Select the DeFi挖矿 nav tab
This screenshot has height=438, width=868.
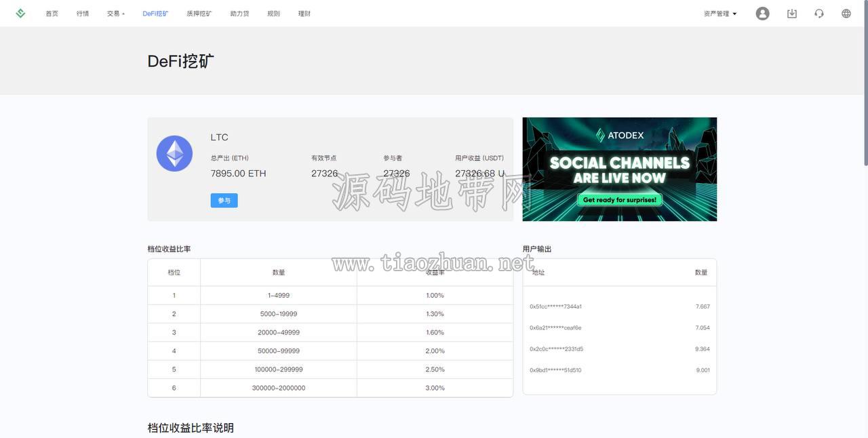point(156,14)
